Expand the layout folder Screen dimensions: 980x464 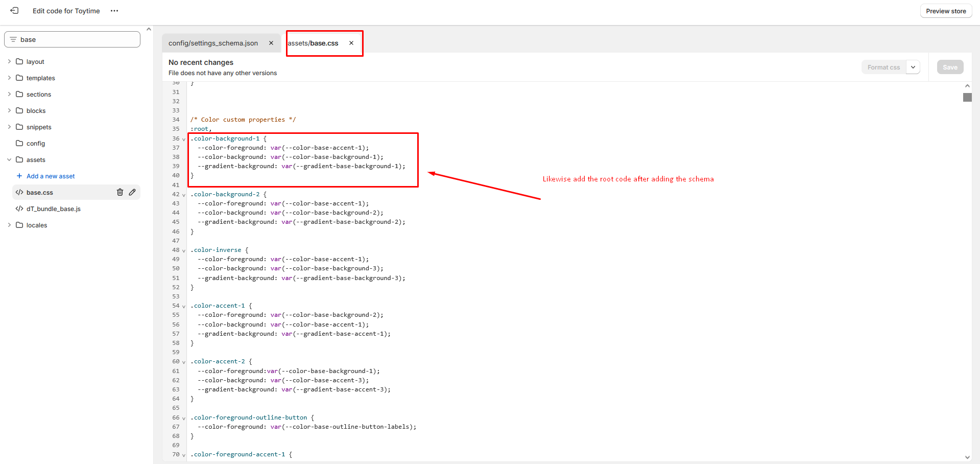pos(9,61)
